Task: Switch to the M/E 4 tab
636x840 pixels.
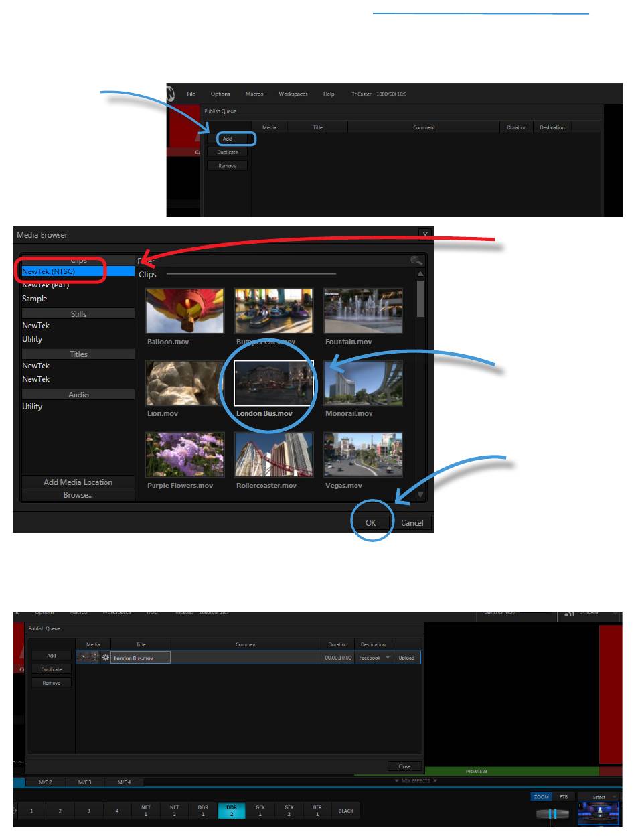Action: pyautogui.click(x=125, y=782)
